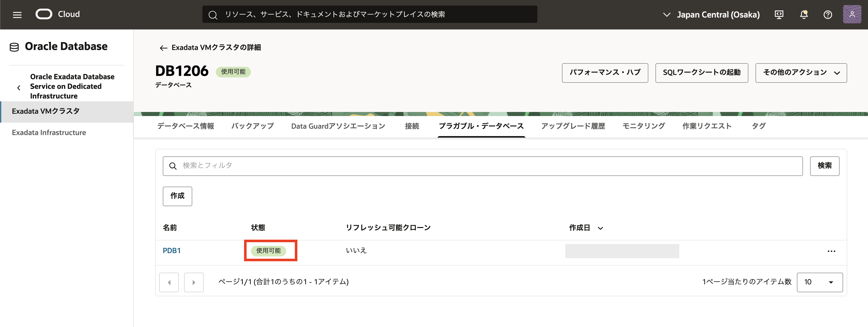
Task: Select Exadata Infrastructure in the sidebar
Action: click(49, 133)
